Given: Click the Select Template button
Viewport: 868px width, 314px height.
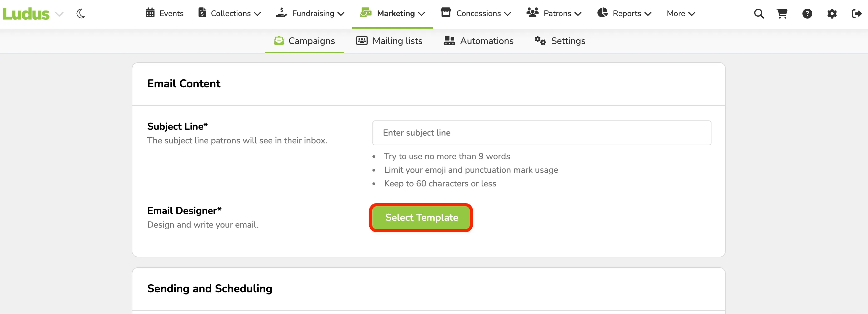Looking at the screenshot, I should coord(421,218).
